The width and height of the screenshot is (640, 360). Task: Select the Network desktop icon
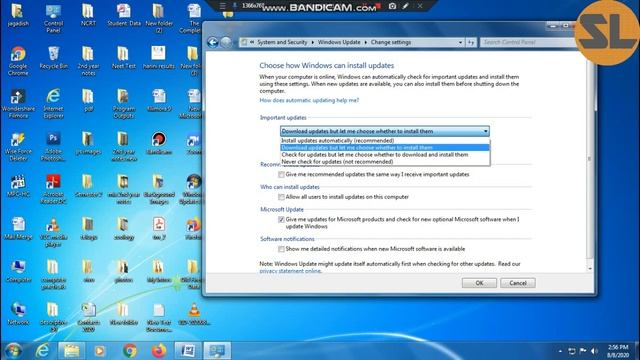click(18, 314)
